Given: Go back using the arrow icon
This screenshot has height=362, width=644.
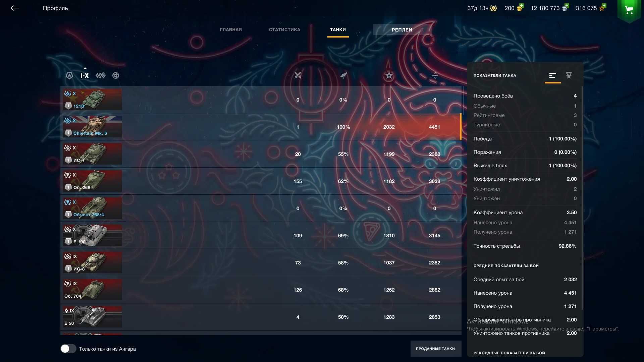Looking at the screenshot, I should 15,8.
